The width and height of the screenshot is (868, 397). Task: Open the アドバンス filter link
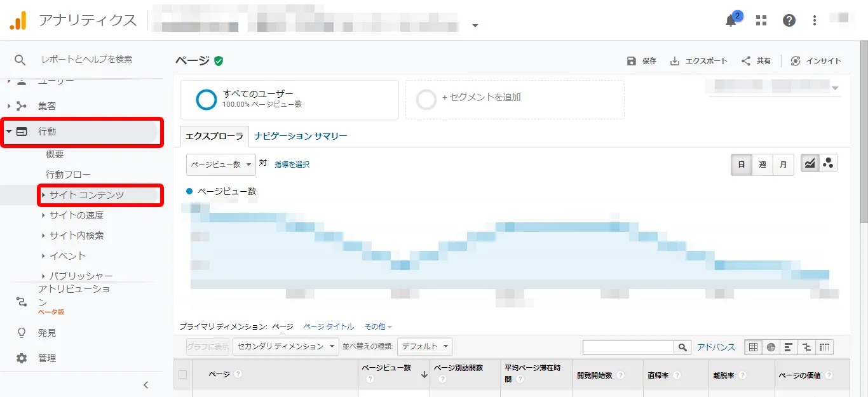click(717, 347)
